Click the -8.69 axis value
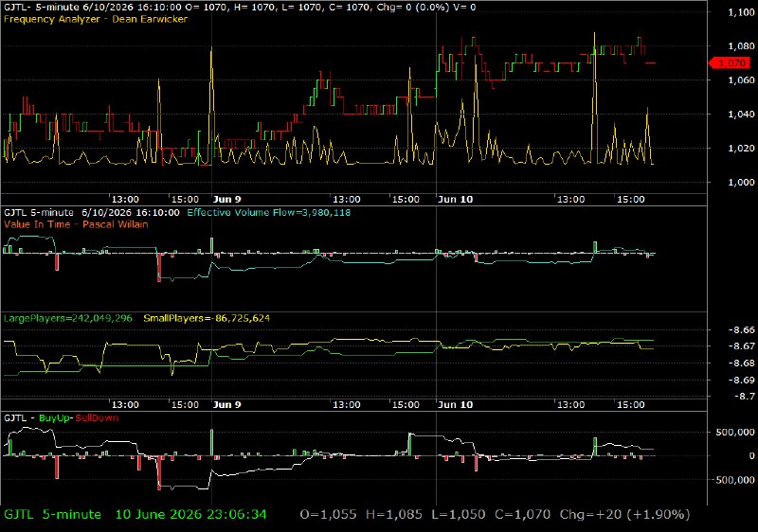Viewport: 758px width, 532px height. (x=742, y=380)
